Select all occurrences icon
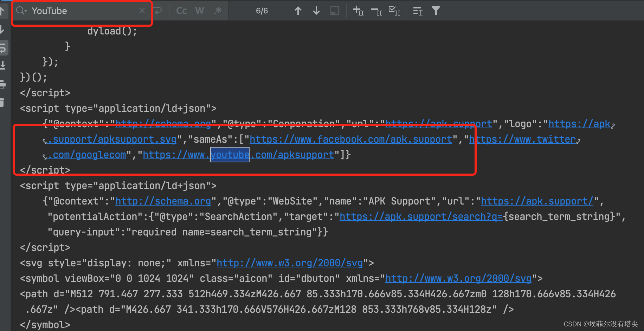The width and height of the screenshot is (644, 331). [x=394, y=11]
